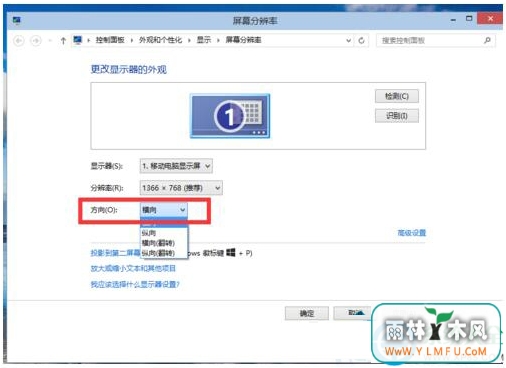The image size is (506, 368).
Task: Open the 高级设置 advanced settings link
Action: point(412,233)
